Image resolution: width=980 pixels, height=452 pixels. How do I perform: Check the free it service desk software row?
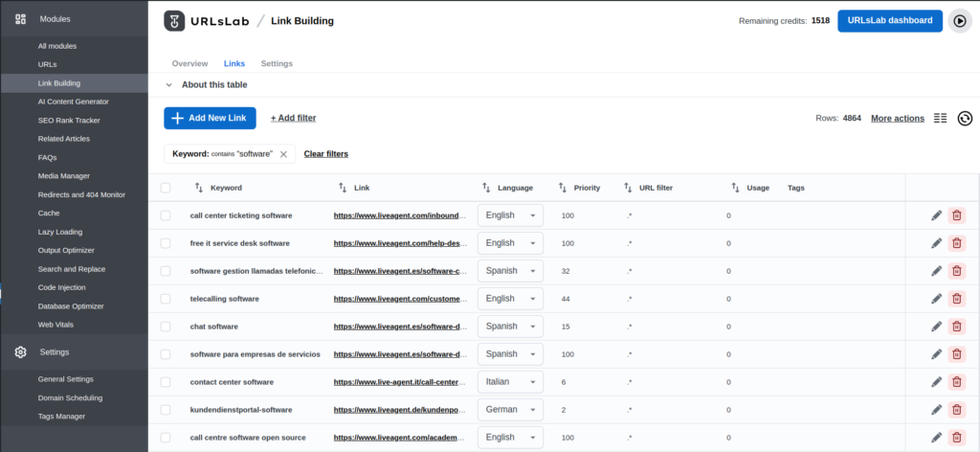(165, 243)
